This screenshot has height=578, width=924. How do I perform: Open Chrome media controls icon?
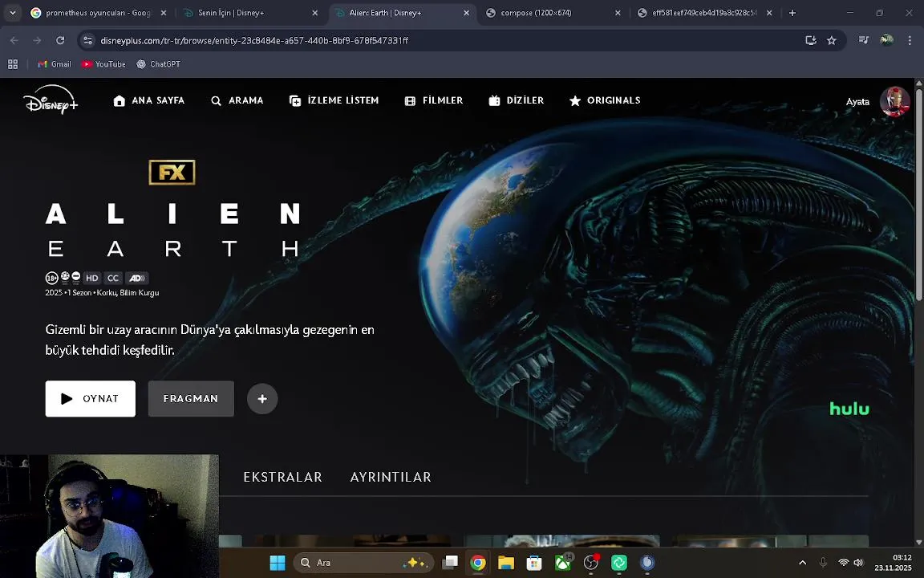(863, 40)
